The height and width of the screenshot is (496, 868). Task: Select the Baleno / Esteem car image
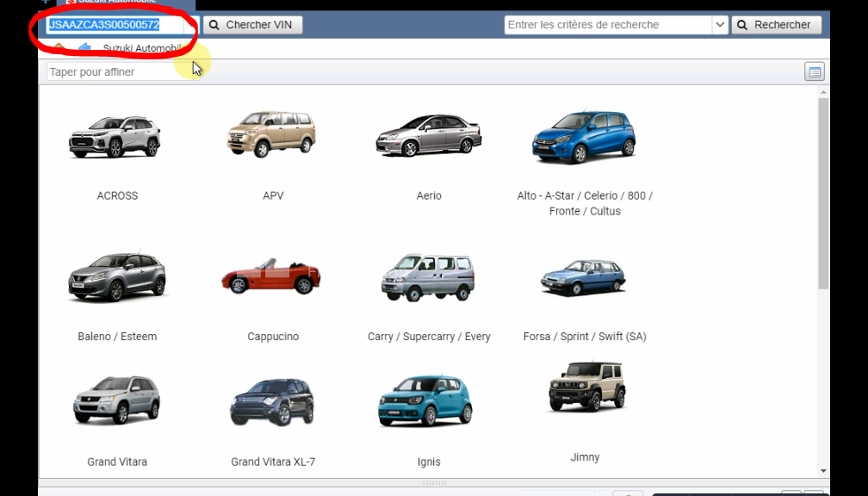[117, 276]
